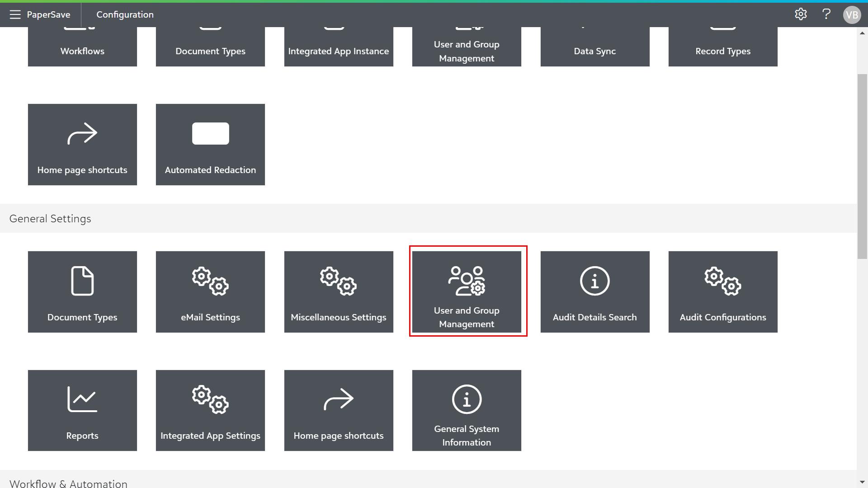
Task: Click the scroll down arrow on scrollbar
Action: tap(862, 482)
